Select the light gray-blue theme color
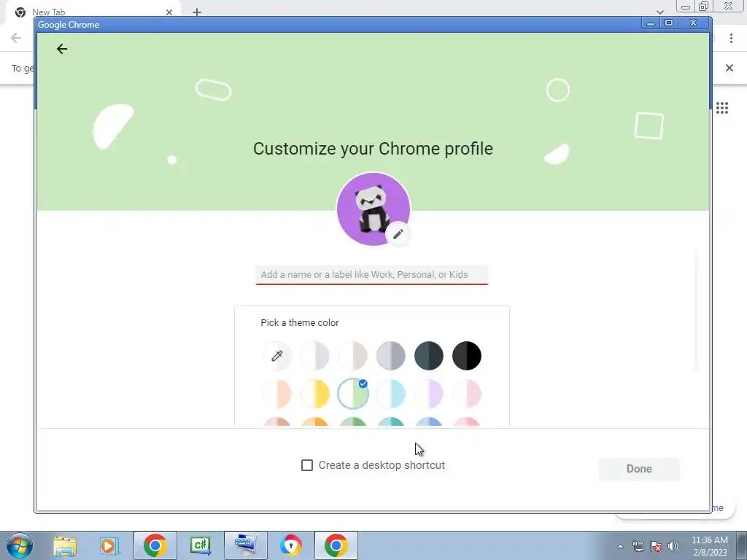 coord(315,356)
